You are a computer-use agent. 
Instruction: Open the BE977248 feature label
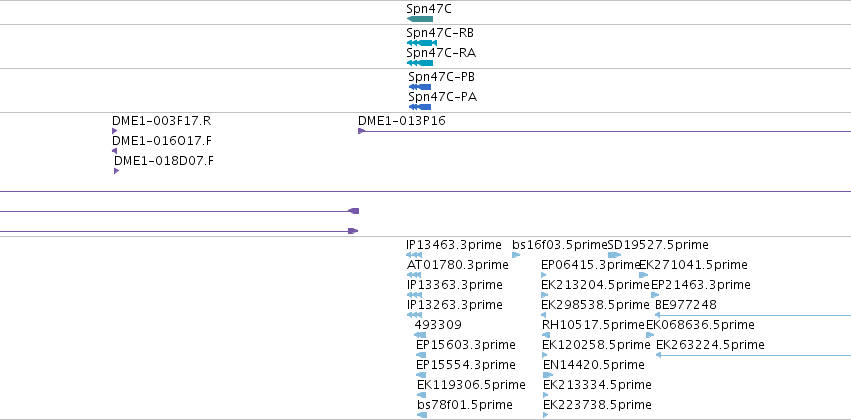coord(685,304)
